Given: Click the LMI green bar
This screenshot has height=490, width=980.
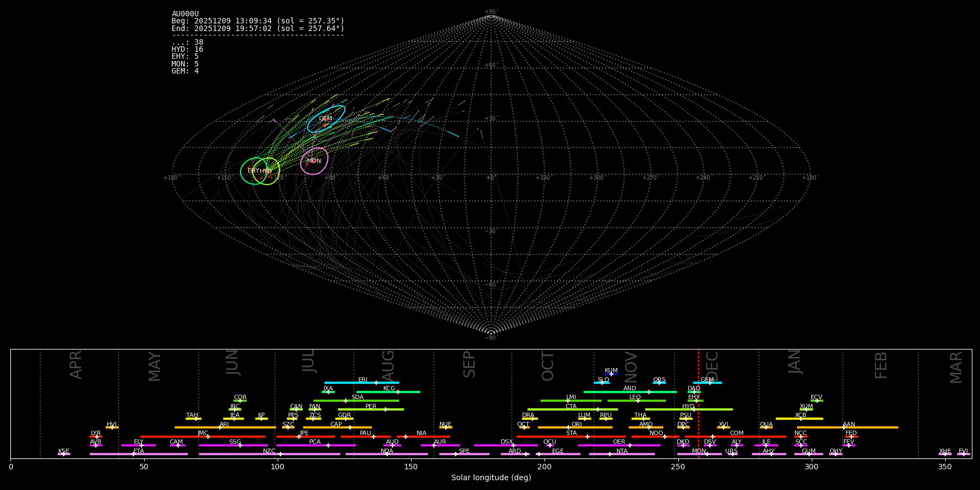Looking at the screenshot, I should 571,401.
